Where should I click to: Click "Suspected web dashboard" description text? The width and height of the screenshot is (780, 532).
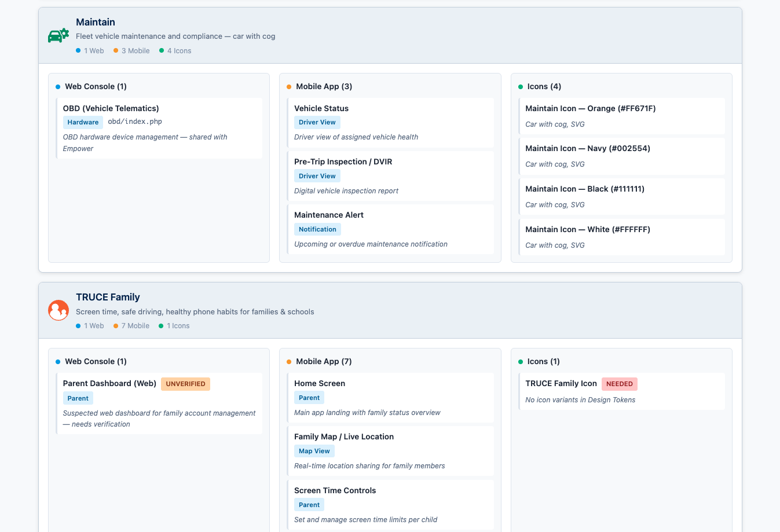point(159,419)
